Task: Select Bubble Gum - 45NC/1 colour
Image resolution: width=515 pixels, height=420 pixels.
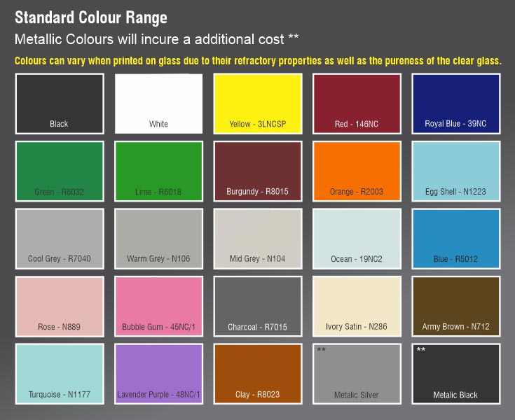Action: pos(158,306)
